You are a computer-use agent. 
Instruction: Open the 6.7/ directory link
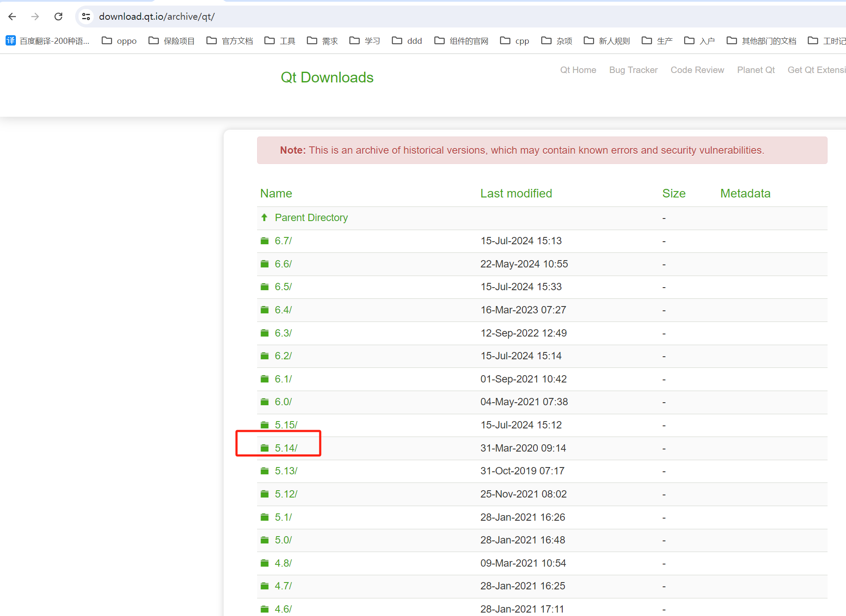click(283, 241)
